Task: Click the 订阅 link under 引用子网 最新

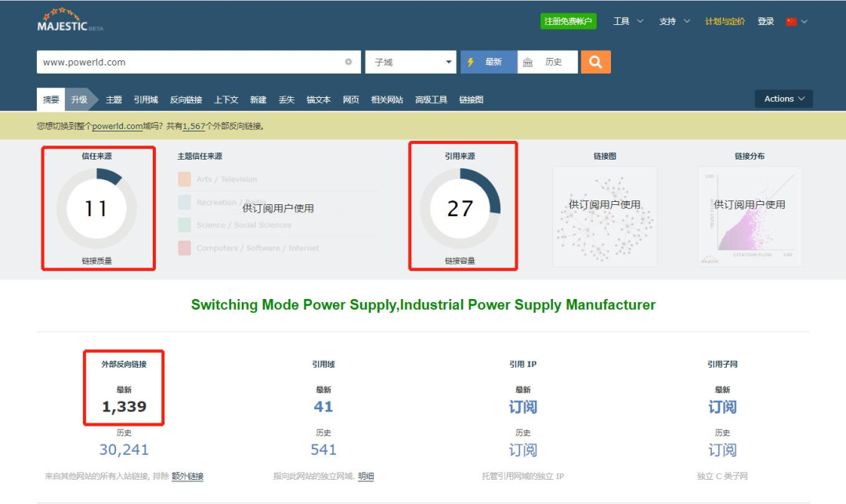Action: (722, 407)
